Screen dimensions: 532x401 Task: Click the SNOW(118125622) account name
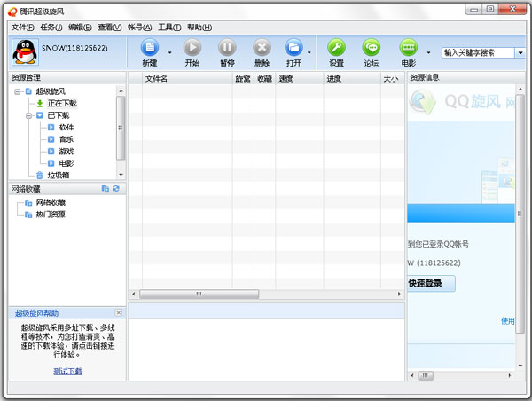point(74,48)
